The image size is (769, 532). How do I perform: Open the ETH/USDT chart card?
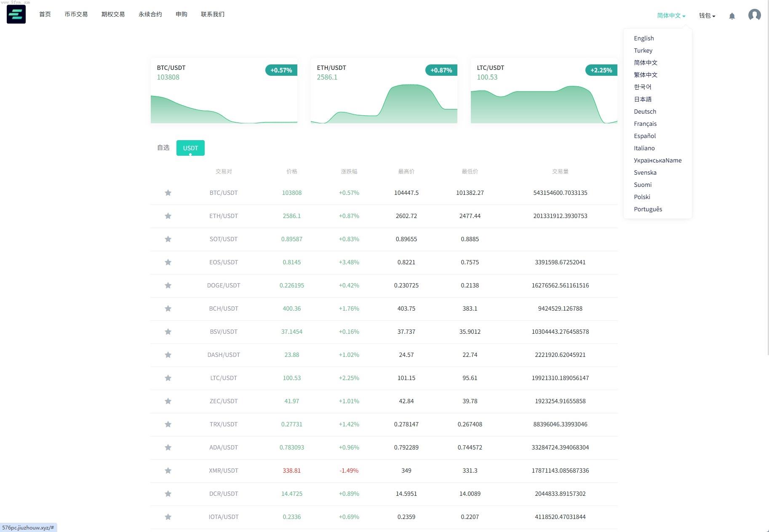point(384,91)
